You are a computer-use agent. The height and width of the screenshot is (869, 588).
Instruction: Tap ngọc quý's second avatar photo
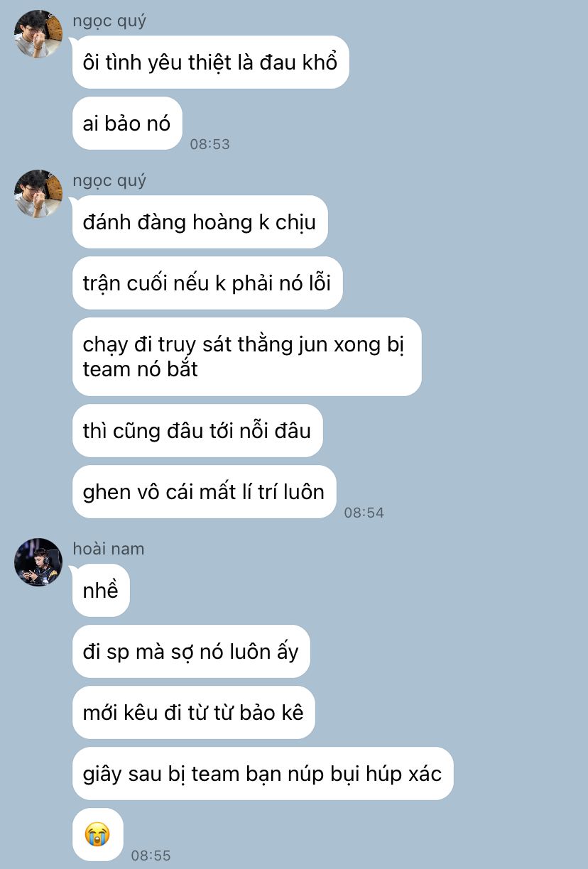38,194
